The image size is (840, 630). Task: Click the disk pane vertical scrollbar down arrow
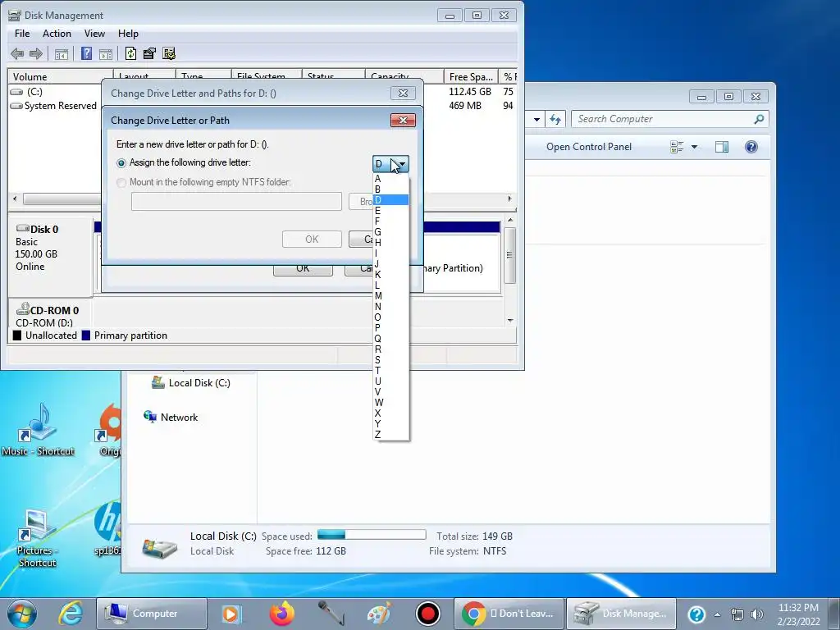pyautogui.click(x=510, y=321)
